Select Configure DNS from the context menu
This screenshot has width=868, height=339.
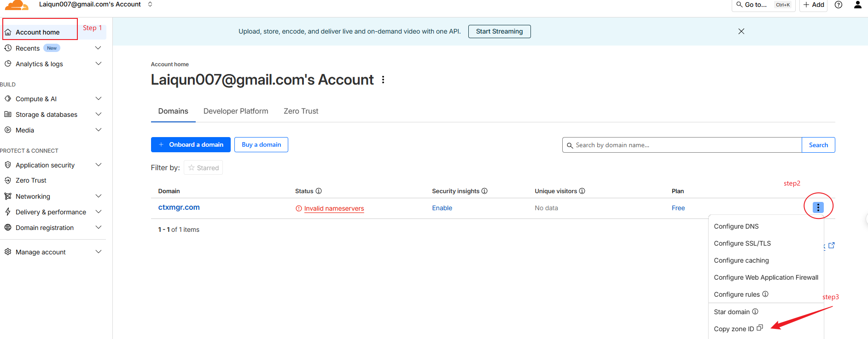click(736, 226)
